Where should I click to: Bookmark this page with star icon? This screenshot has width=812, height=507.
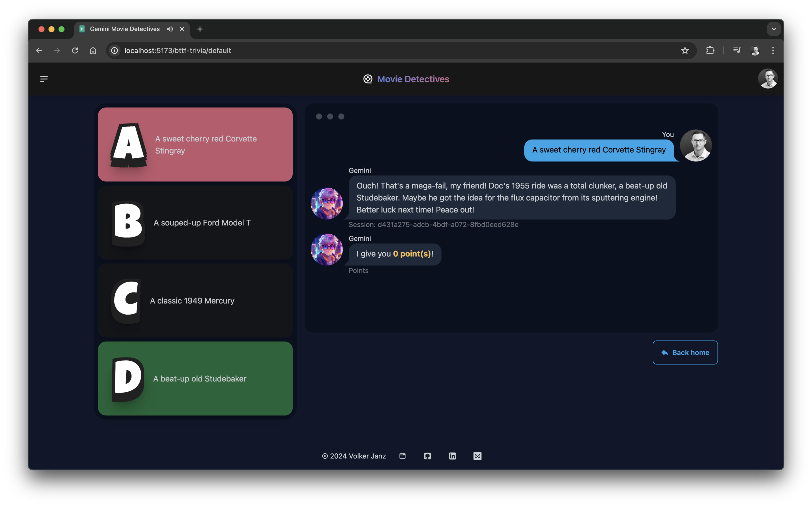[x=684, y=51]
